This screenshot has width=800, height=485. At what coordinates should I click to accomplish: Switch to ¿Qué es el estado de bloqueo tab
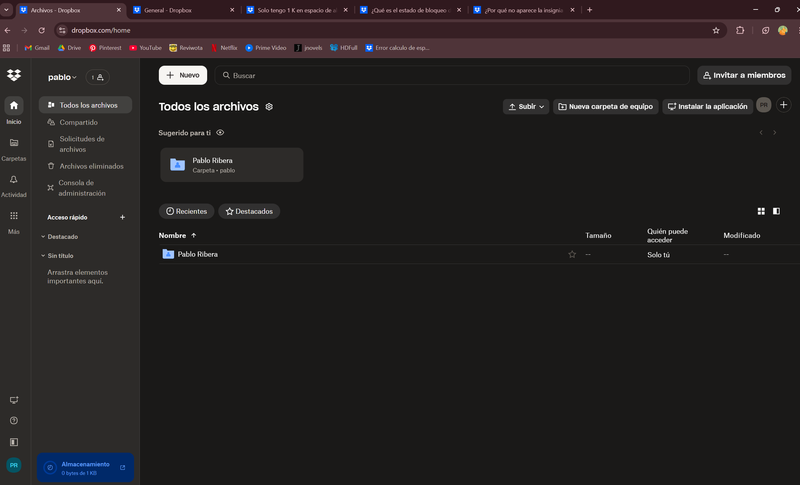411,10
